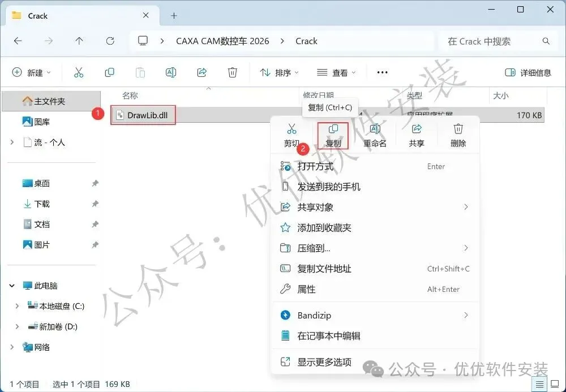
Task: Choose 删除 in the context menu
Action: [458, 136]
